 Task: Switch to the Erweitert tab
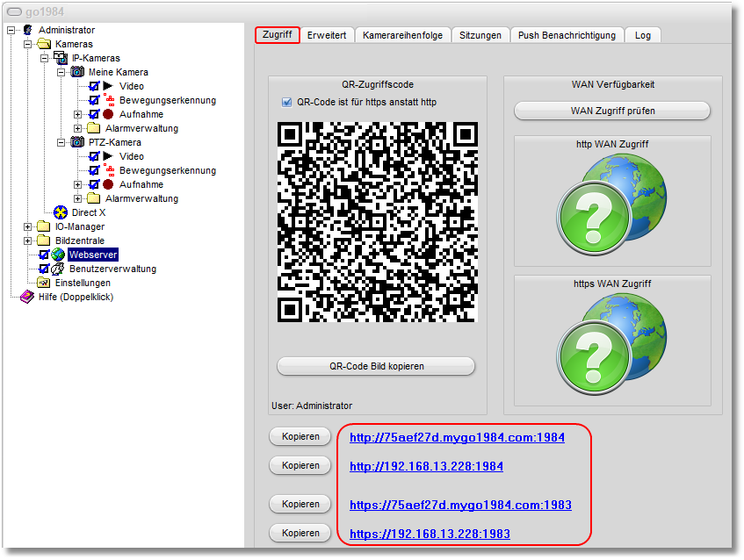tap(327, 35)
